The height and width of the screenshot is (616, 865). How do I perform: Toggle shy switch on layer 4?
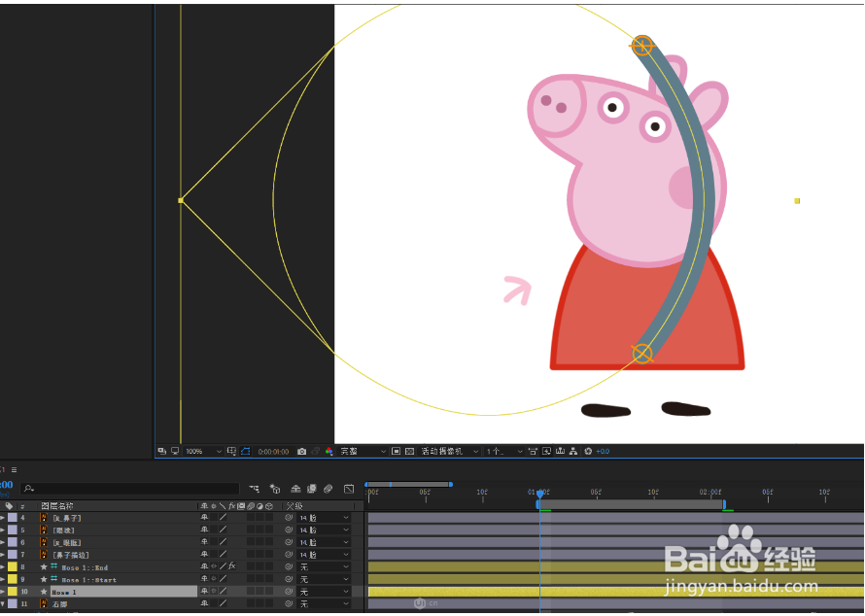point(205,518)
